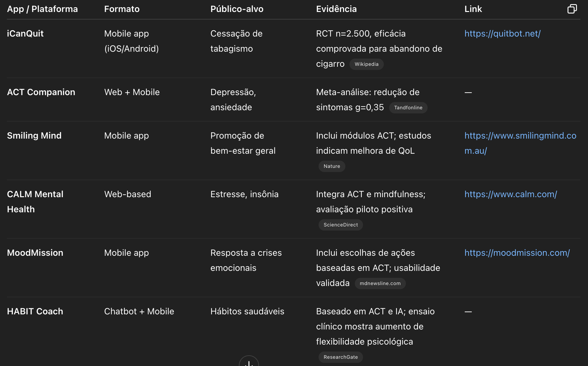Click the scroll-down arrow button
588x366 pixels.
coord(249,361)
